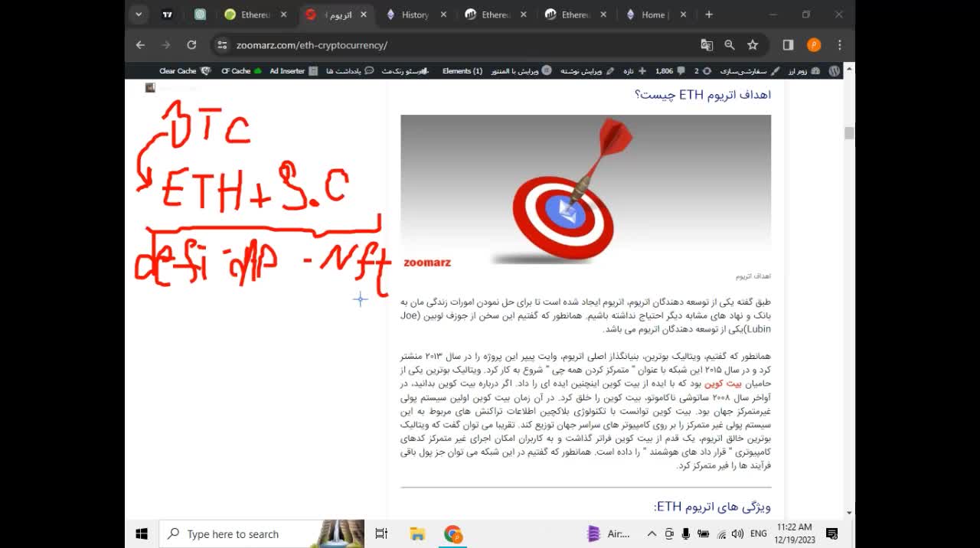
Task: Show hidden system tray icons
Action: pyautogui.click(x=652, y=534)
